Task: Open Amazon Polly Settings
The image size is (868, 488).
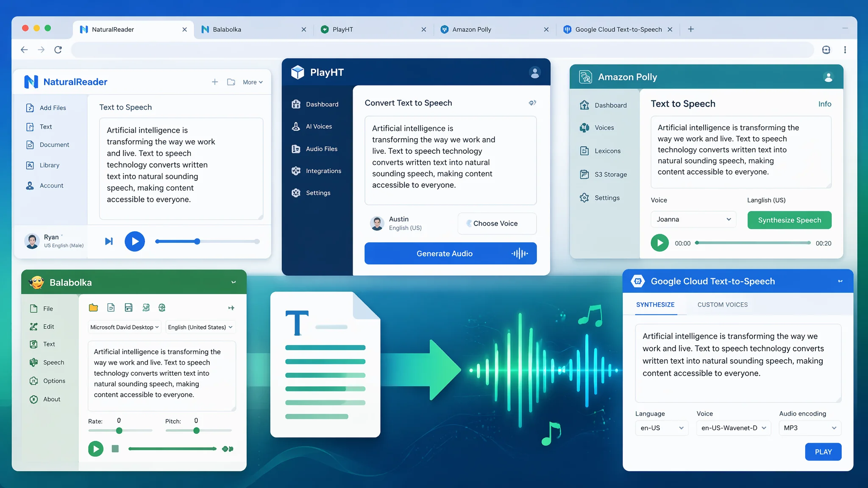Action: point(600,198)
